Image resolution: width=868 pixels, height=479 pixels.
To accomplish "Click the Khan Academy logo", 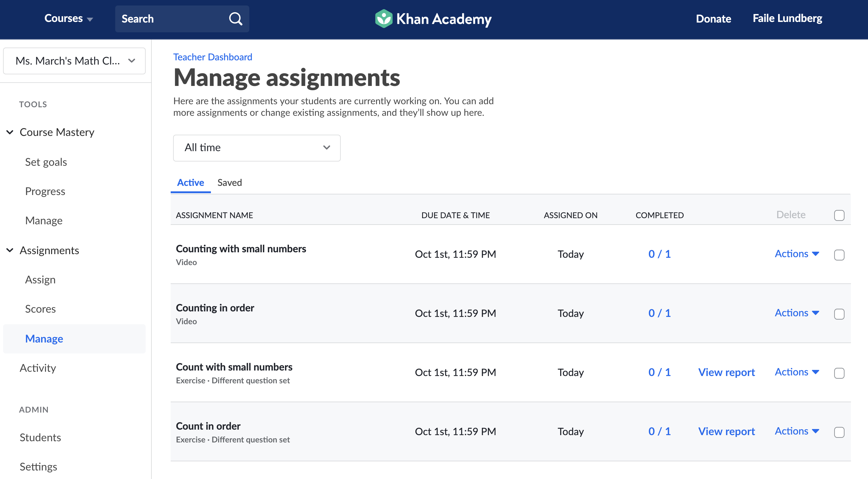I will pos(433,19).
